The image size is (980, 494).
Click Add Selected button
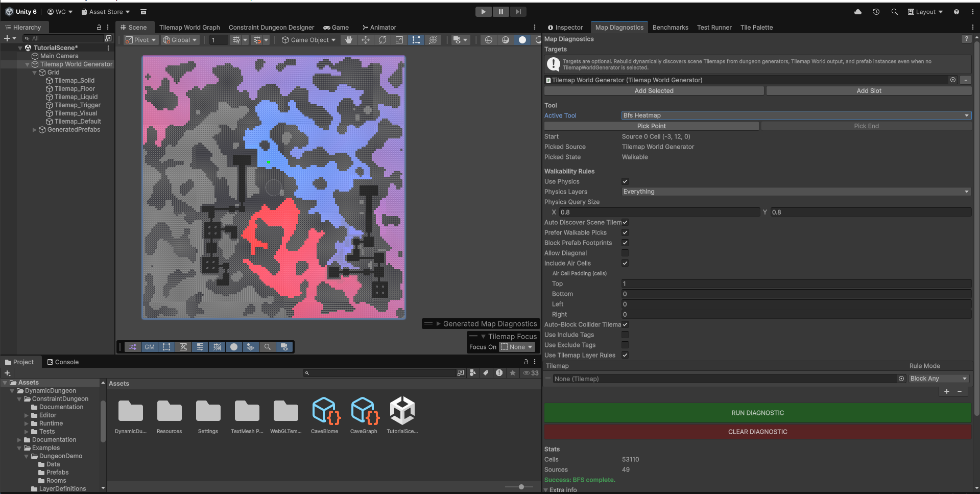[x=654, y=91]
